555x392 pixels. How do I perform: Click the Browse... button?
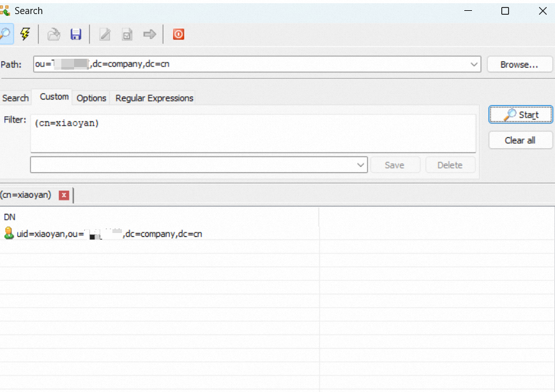[x=519, y=64]
